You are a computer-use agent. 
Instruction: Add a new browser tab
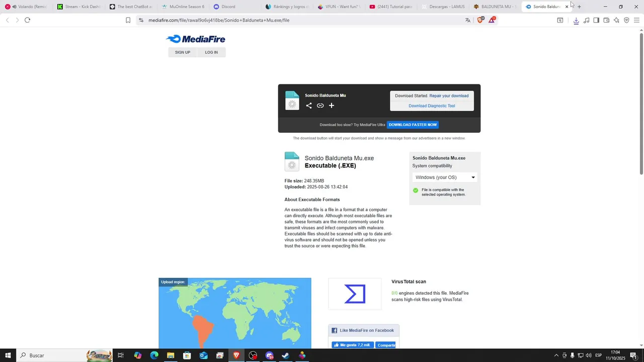point(579,7)
